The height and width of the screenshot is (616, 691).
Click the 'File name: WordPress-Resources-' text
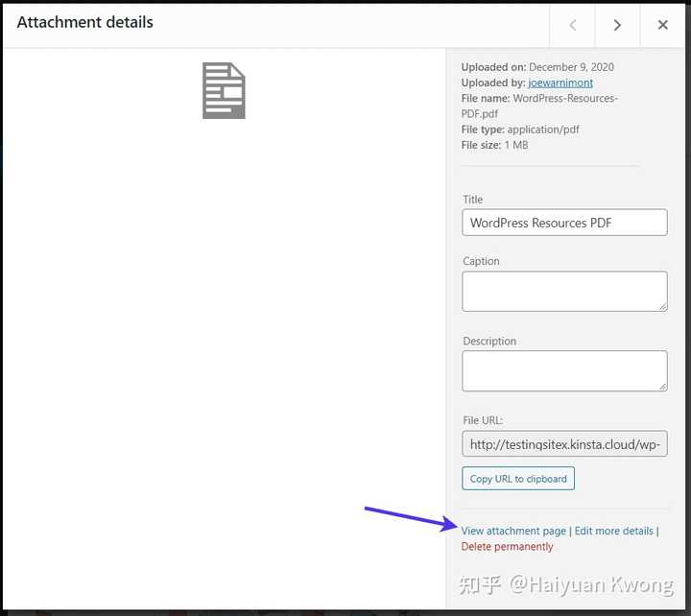pyautogui.click(x=539, y=98)
